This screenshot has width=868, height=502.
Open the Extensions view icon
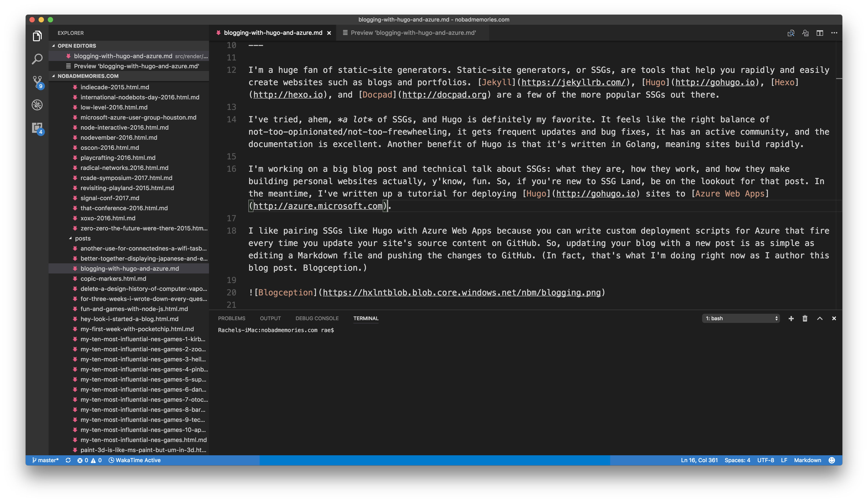37,128
